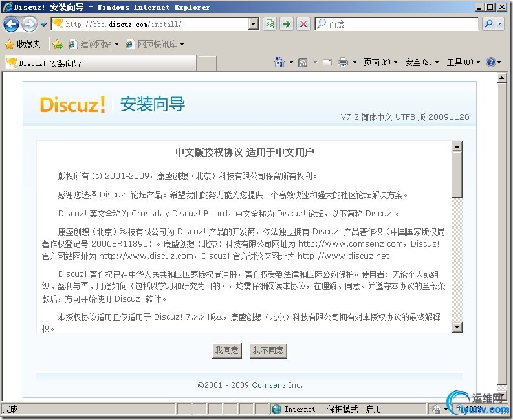Click the license box scroll-up arrow

[457, 146]
